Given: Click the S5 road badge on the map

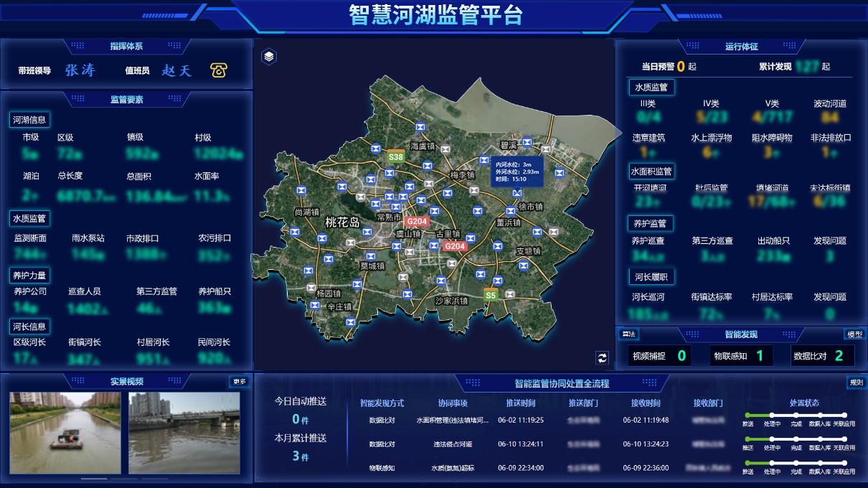Looking at the screenshot, I should click(x=491, y=294).
